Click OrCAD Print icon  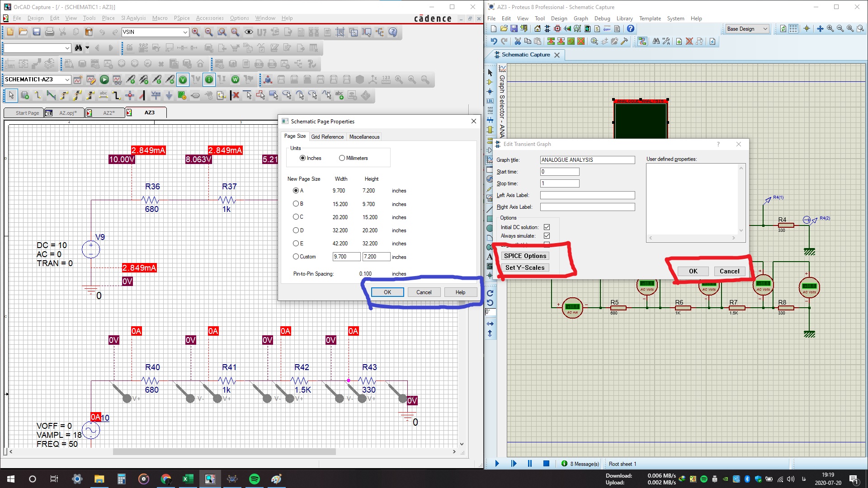coord(50,32)
